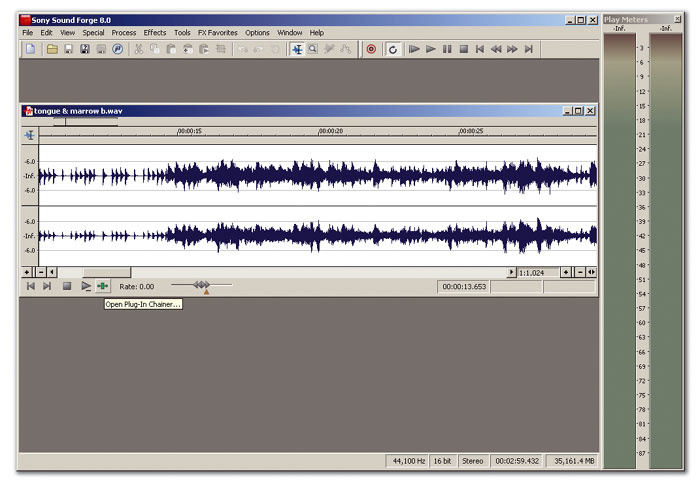This screenshot has width=700, height=489.
Task: Click the Open folder icon in the toolbar
Action: pyautogui.click(x=52, y=49)
